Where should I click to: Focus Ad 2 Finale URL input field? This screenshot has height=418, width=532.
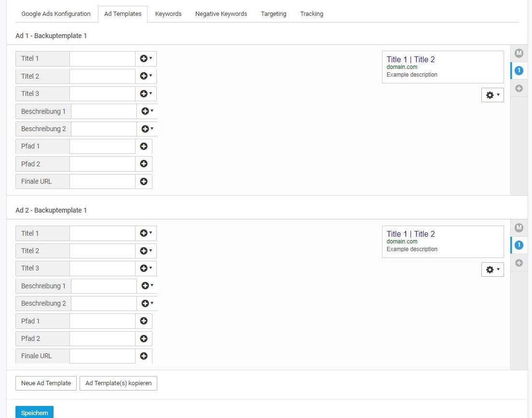point(102,356)
